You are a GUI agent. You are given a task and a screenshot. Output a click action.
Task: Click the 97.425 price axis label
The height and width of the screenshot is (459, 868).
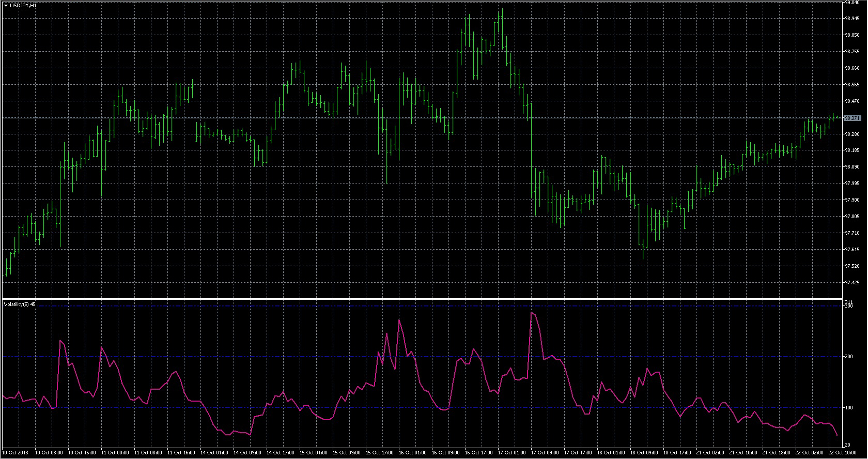pos(852,283)
